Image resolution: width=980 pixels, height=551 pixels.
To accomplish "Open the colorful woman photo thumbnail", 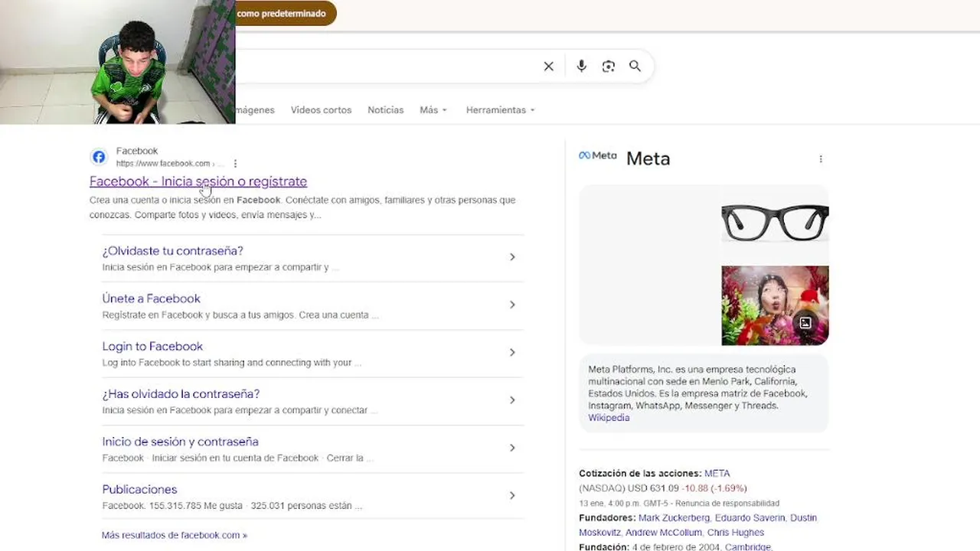I will tap(775, 305).
